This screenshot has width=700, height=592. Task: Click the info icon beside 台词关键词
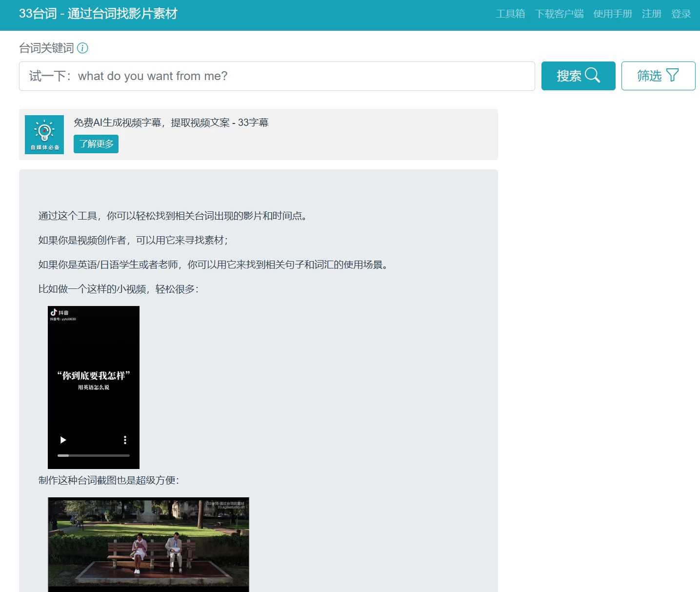tap(83, 48)
